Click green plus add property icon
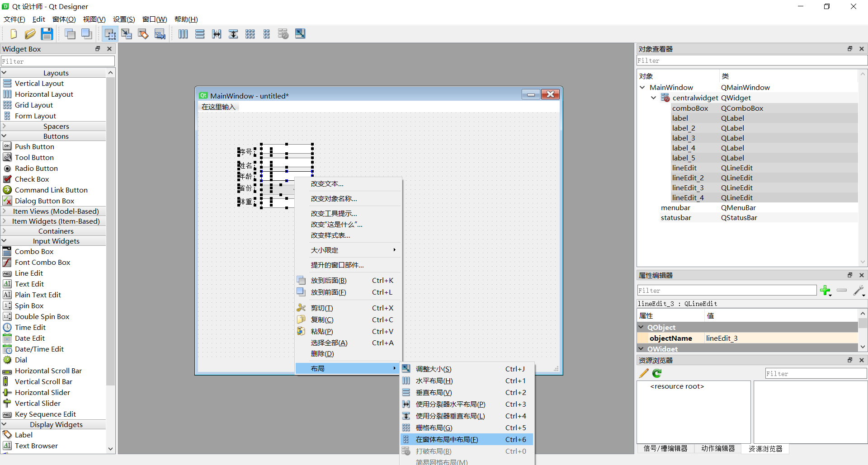This screenshot has height=465, width=868. (x=826, y=291)
